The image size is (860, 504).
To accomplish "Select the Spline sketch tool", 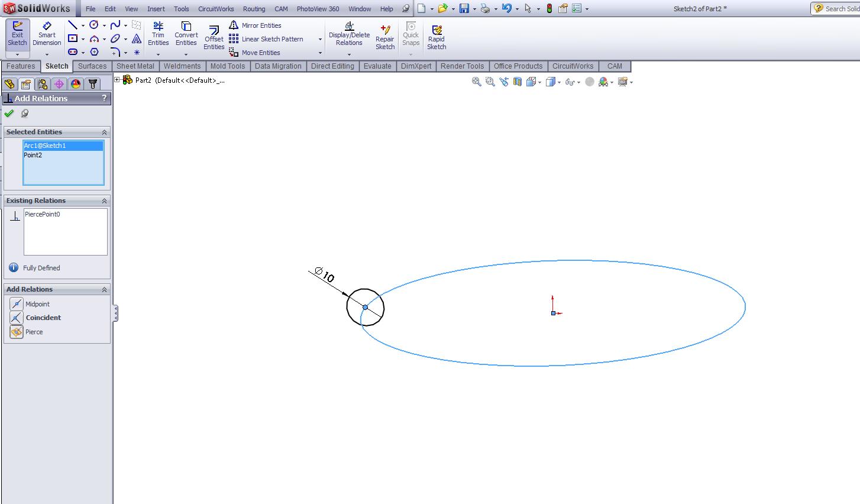I will 115,25.
